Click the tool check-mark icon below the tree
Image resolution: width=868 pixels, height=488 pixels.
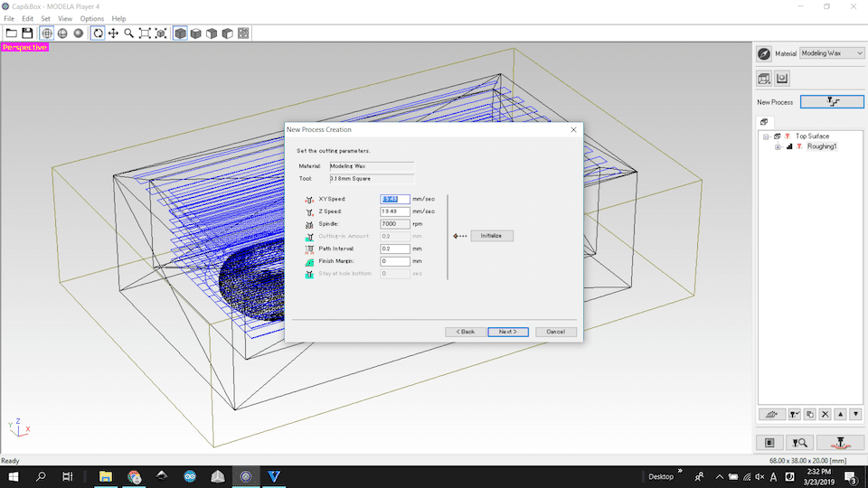pyautogui.click(x=795, y=414)
